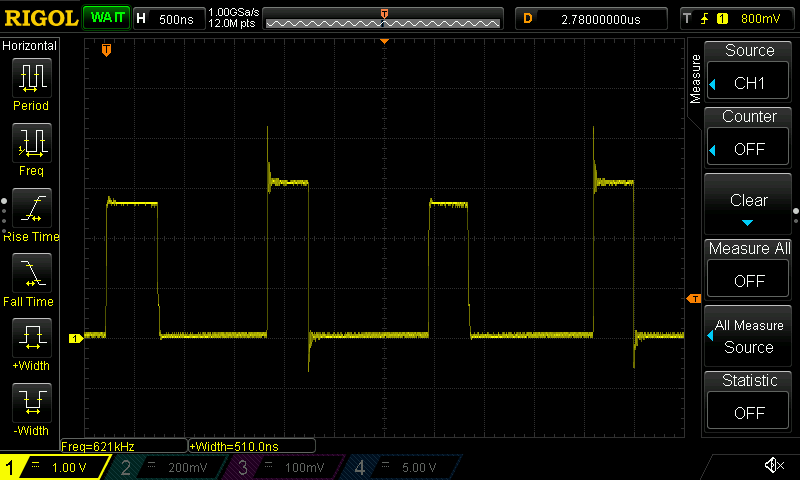
Task: Click the muted speaker sound icon
Action: point(774,465)
